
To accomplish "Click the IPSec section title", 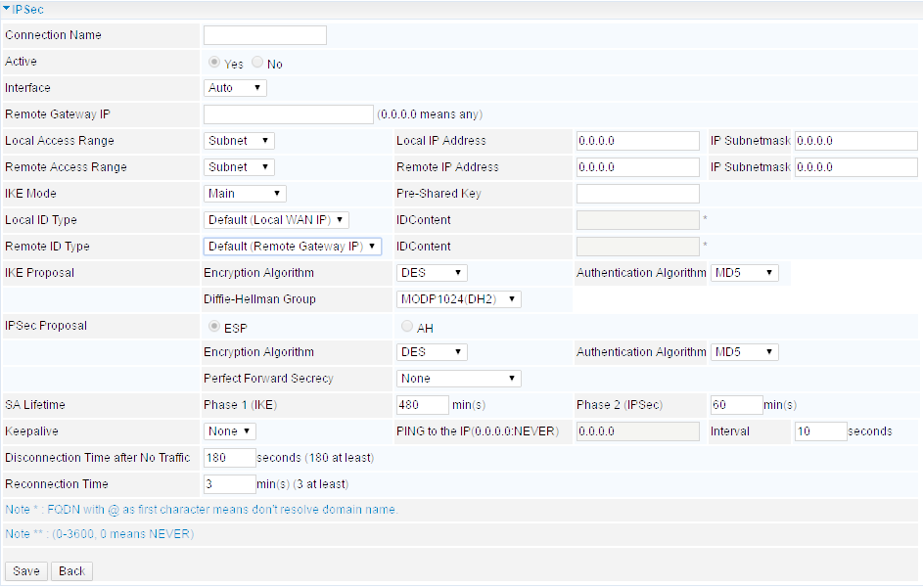I will [x=27, y=10].
